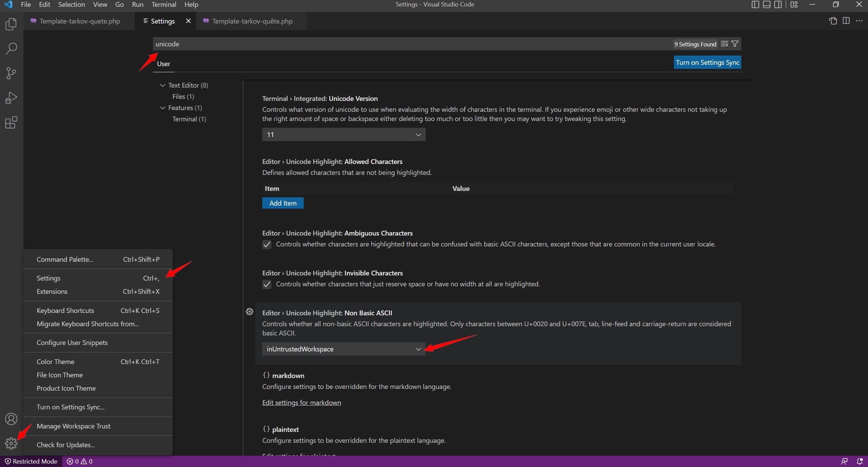Click the Extensions menu item
Screen dimensions: 868x467
pos(52,291)
